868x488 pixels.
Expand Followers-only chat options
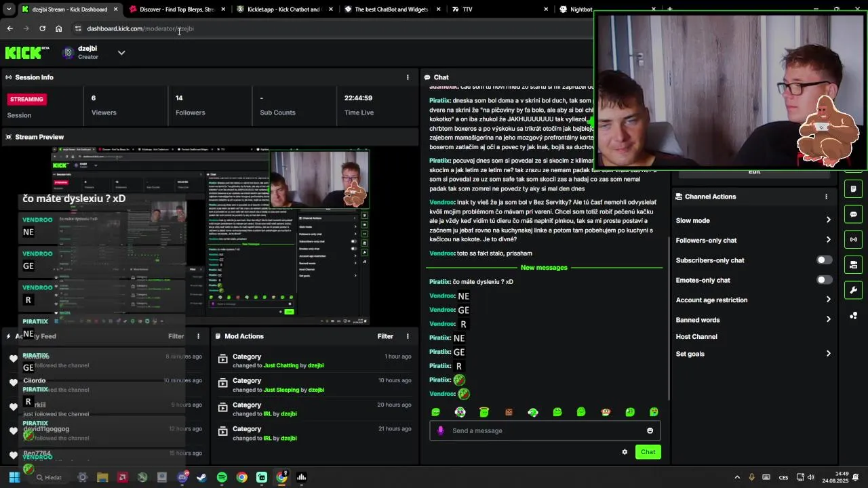[828, 240]
